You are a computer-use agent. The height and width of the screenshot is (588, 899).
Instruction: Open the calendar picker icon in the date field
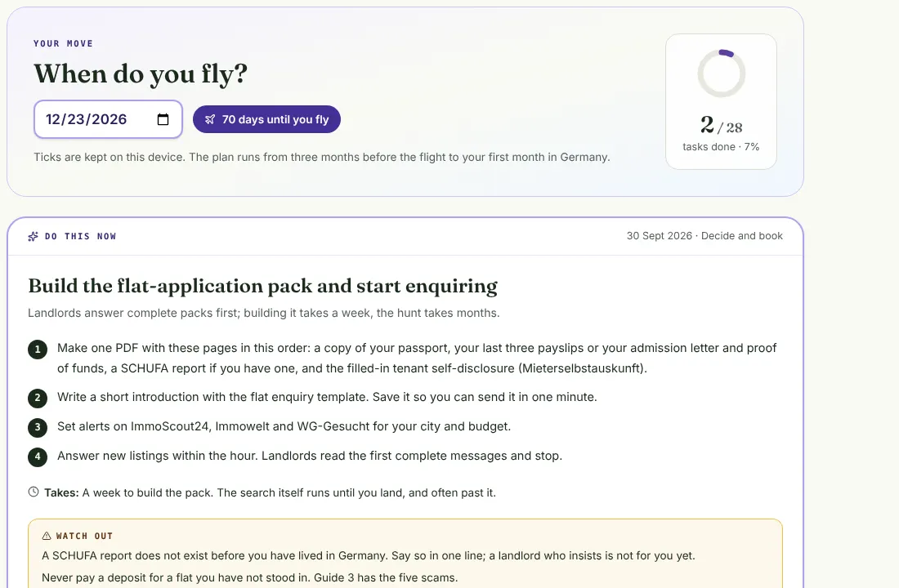(163, 119)
